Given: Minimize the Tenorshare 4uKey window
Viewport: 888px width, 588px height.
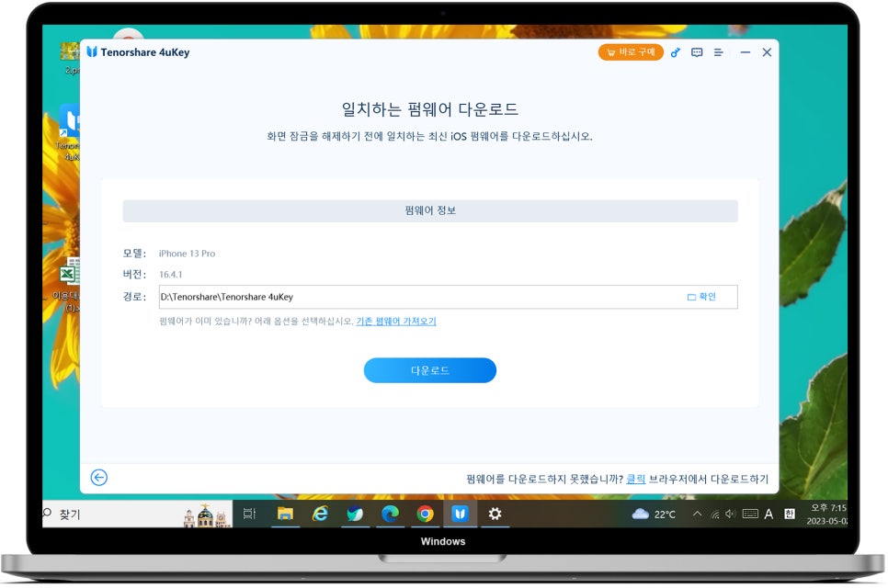Looking at the screenshot, I should point(746,52).
